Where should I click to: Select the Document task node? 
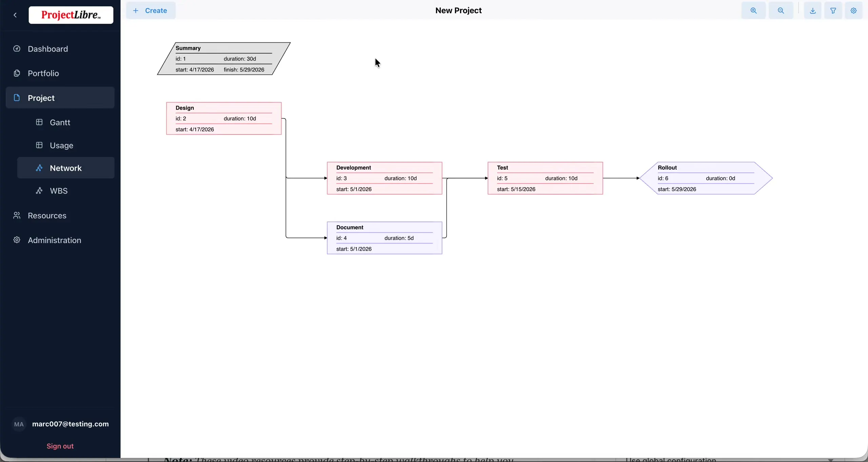384,238
